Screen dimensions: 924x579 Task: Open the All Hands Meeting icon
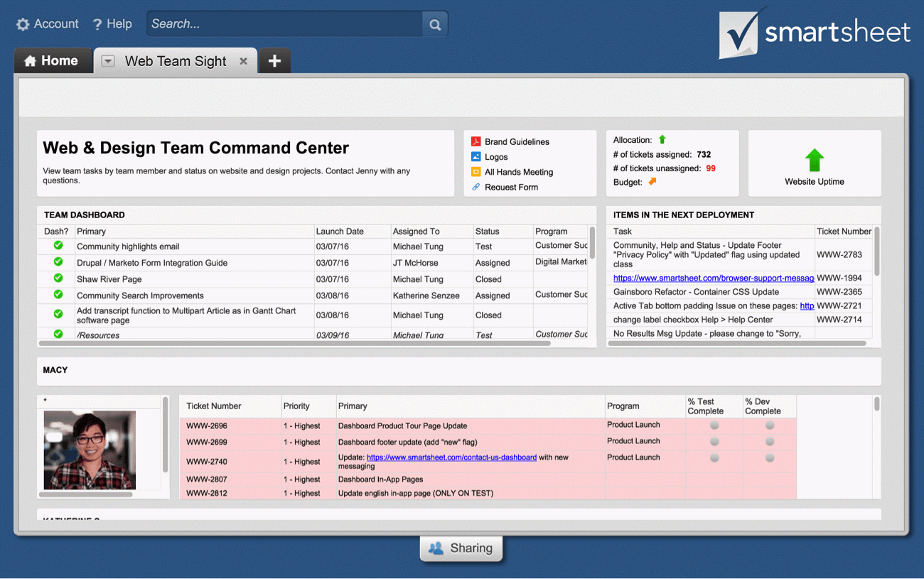point(476,172)
